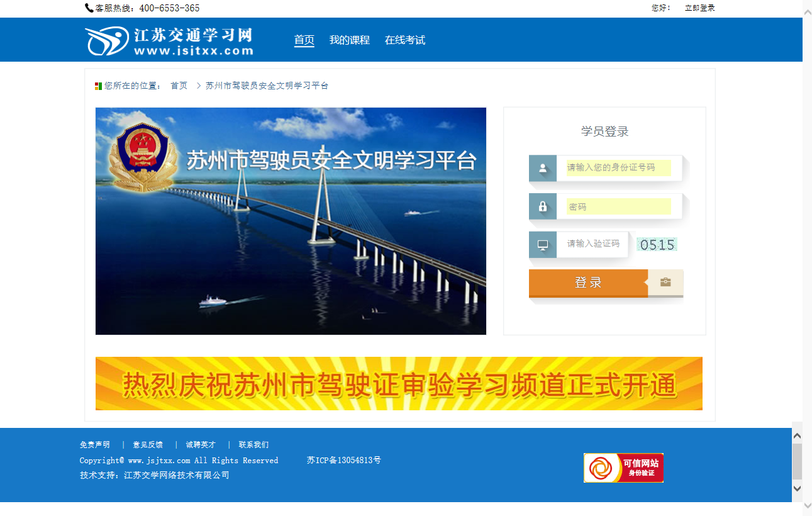The height and width of the screenshot is (516, 812).
Task: Click the monitor icon beside captcha field
Action: pyautogui.click(x=542, y=244)
